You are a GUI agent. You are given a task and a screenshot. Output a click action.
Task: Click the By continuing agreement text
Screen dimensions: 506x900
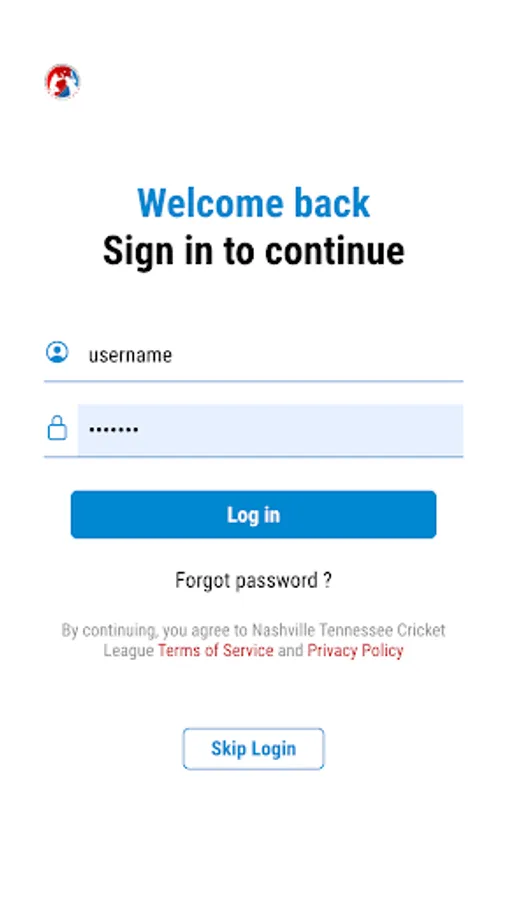point(254,640)
